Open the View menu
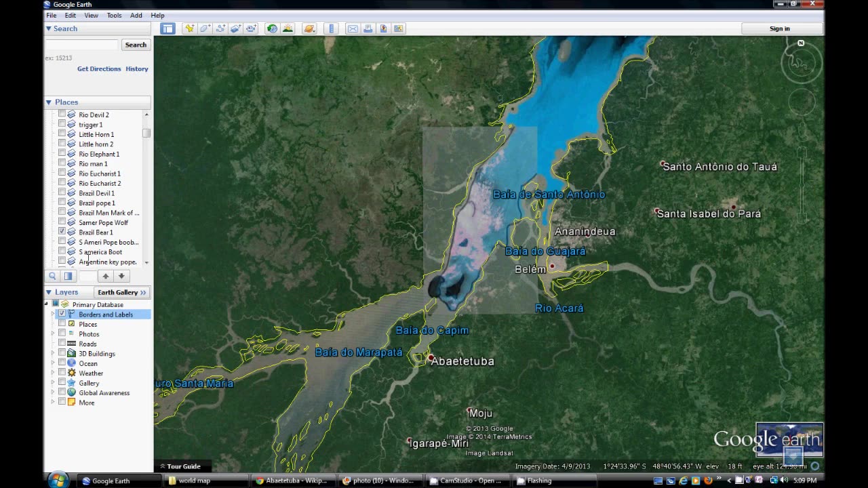868x488 pixels. (91, 15)
